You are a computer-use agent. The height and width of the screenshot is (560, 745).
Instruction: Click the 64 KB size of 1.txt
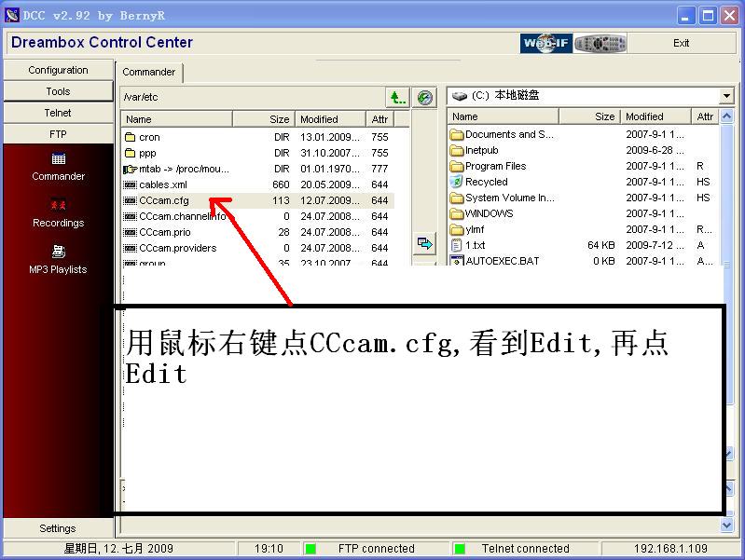point(601,246)
